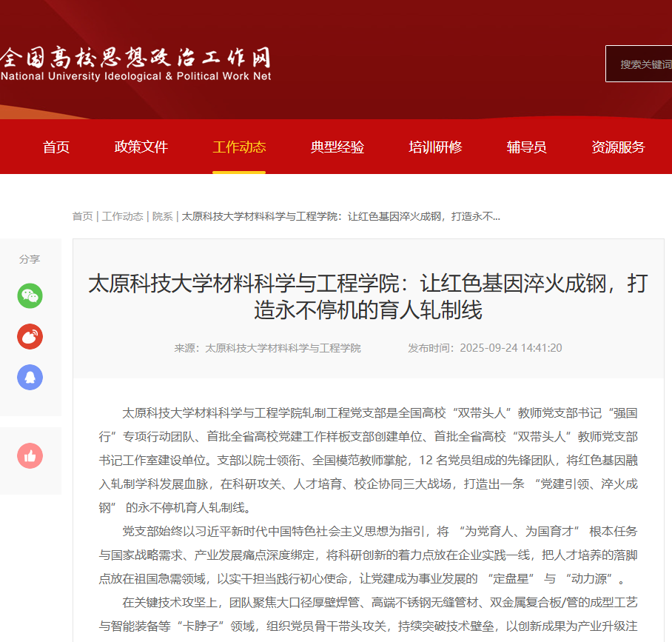Select the 工作动态 navigation tab

(x=239, y=147)
